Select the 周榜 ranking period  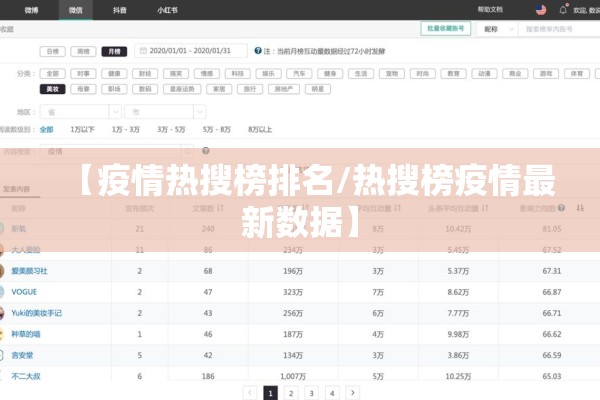(83, 51)
